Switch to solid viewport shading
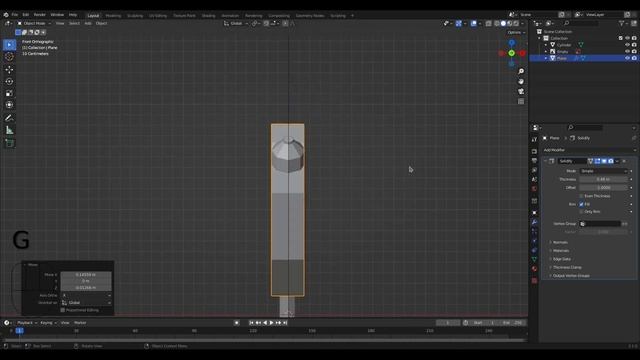 (x=503, y=24)
